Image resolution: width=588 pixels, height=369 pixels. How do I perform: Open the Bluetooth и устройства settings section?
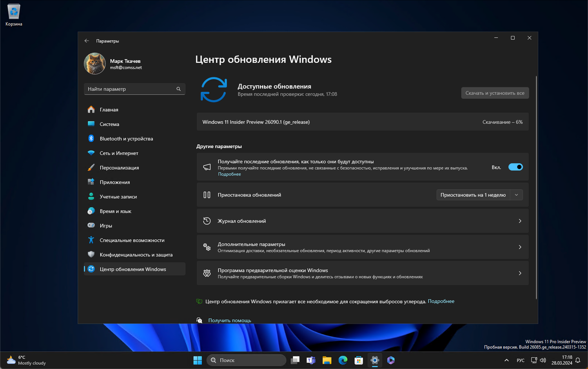click(126, 138)
